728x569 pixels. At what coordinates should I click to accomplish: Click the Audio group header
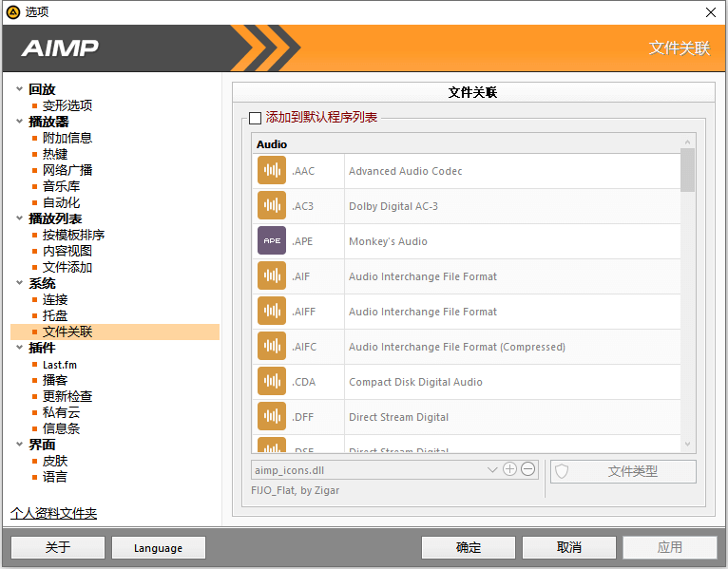click(466, 144)
